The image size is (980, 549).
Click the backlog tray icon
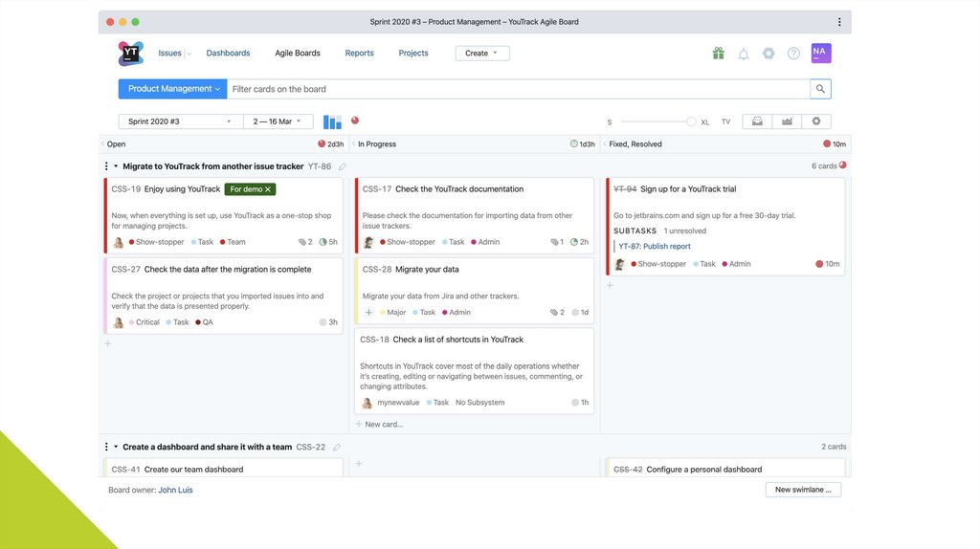pyautogui.click(x=757, y=121)
